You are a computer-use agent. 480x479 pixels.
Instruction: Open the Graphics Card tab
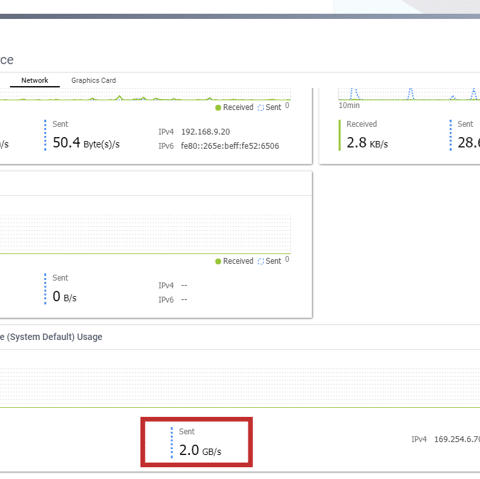pyautogui.click(x=94, y=80)
